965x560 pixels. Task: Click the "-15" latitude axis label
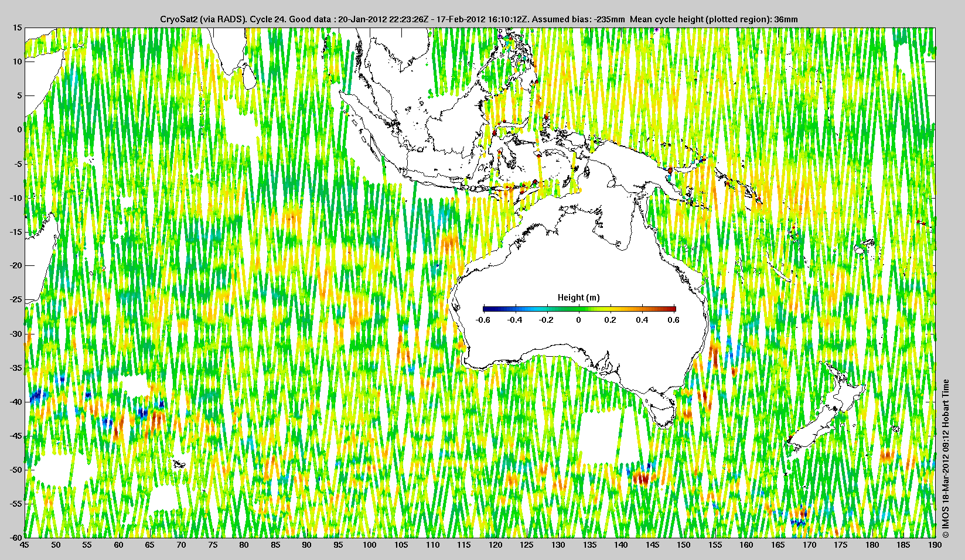coord(16,232)
